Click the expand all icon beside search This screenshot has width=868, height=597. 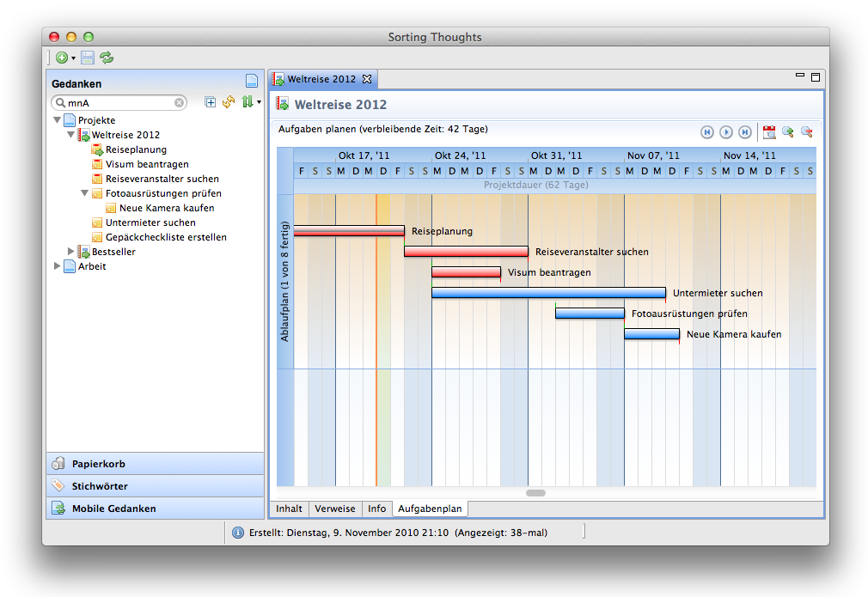tap(211, 102)
